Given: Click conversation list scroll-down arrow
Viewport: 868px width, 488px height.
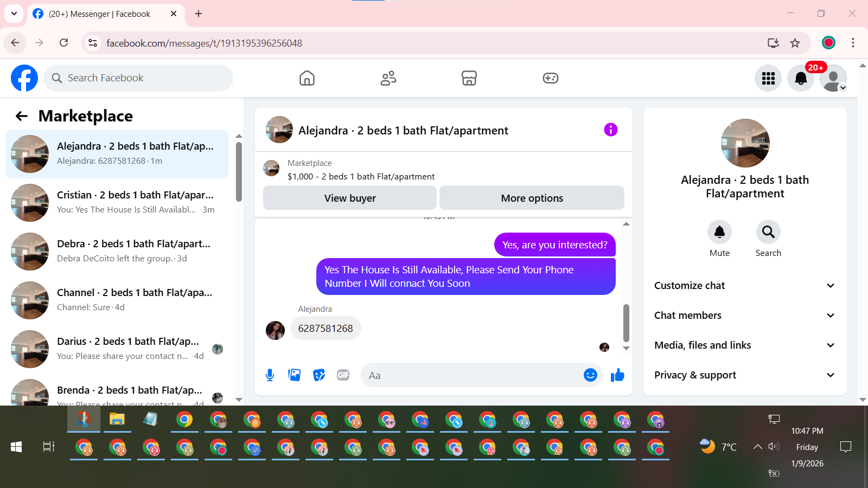Looking at the screenshot, I should [x=239, y=400].
